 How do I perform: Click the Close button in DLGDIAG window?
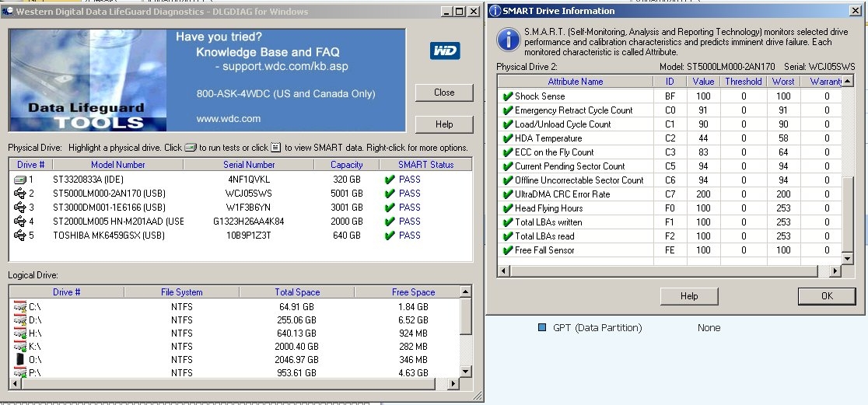coord(444,93)
